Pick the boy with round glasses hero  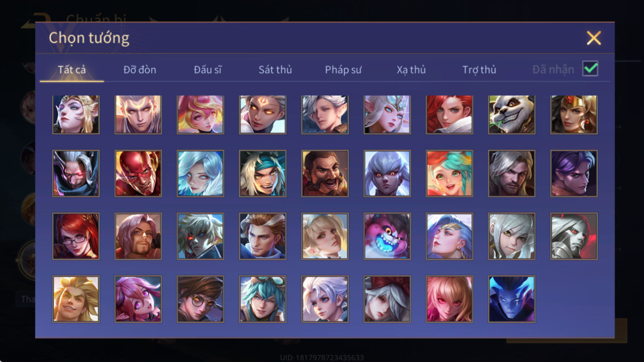click(x=200, y=299)
